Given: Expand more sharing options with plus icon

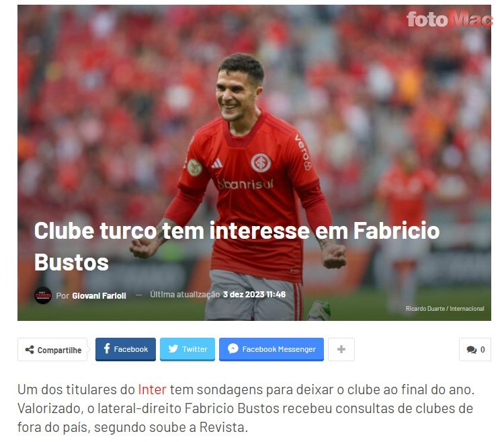Looking at the screenshot, I should pyautogui.click(x=341, y=349).
